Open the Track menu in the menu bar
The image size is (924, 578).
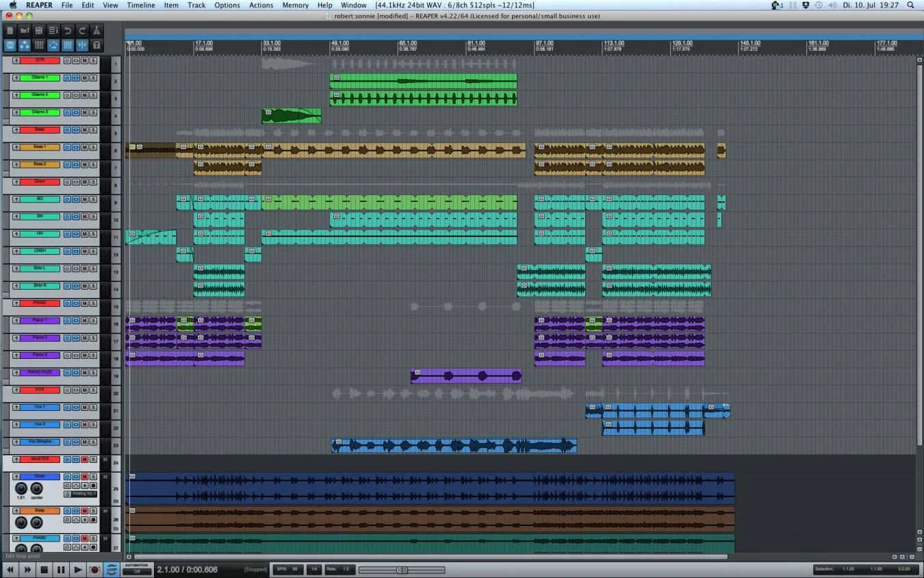click(196, 5)
